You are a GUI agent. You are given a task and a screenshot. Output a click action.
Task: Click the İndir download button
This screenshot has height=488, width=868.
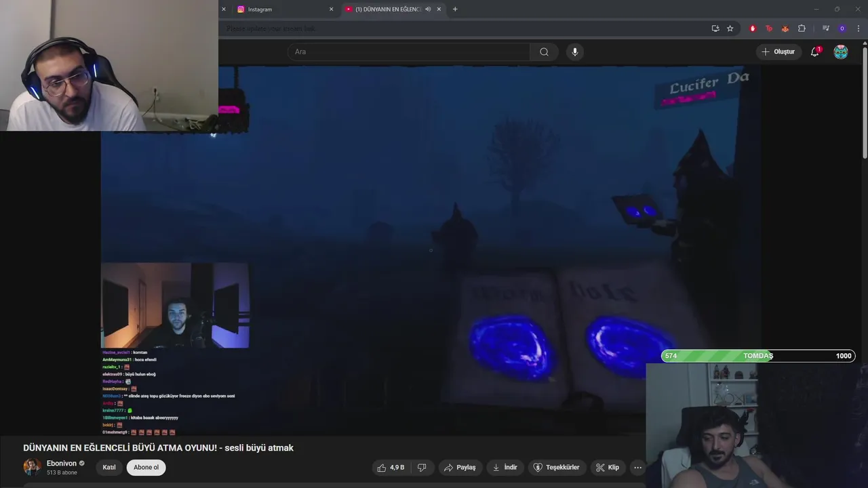pyautogui.click(x=505, y=467)
